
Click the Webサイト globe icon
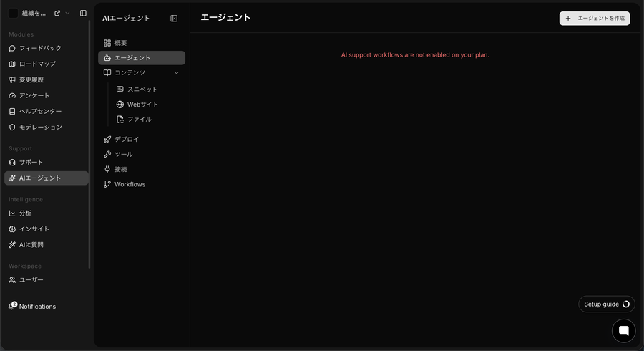(x=120, y=105)
